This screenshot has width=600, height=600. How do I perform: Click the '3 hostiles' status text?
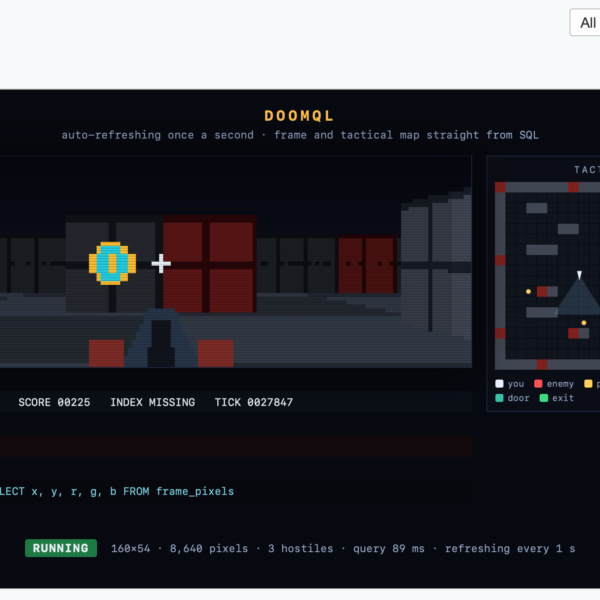click(x=301, y=548)
